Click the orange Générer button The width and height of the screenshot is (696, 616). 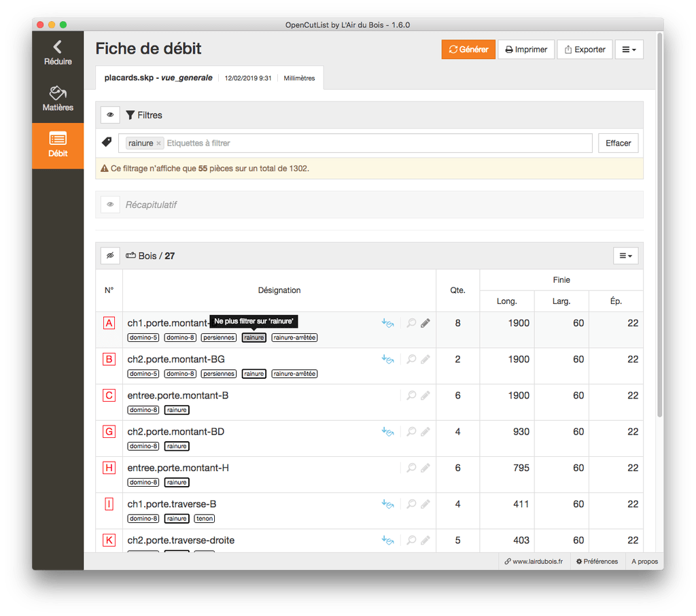coord(468,50)
